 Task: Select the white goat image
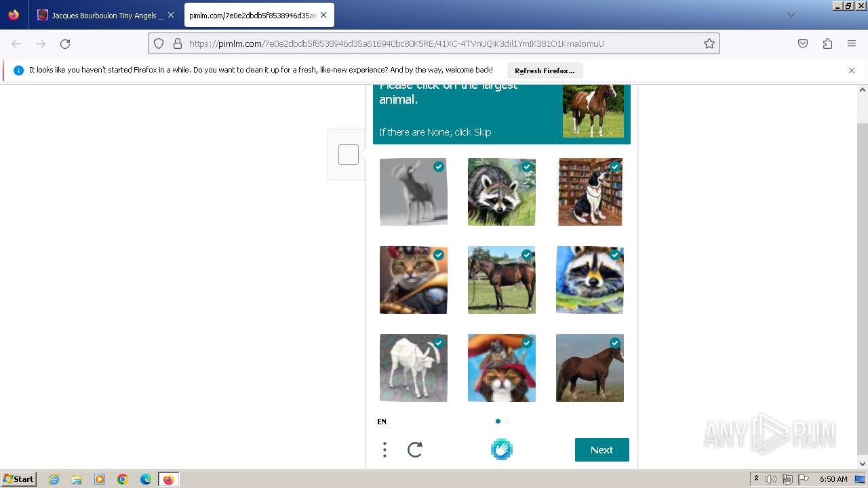pos(414,368)
